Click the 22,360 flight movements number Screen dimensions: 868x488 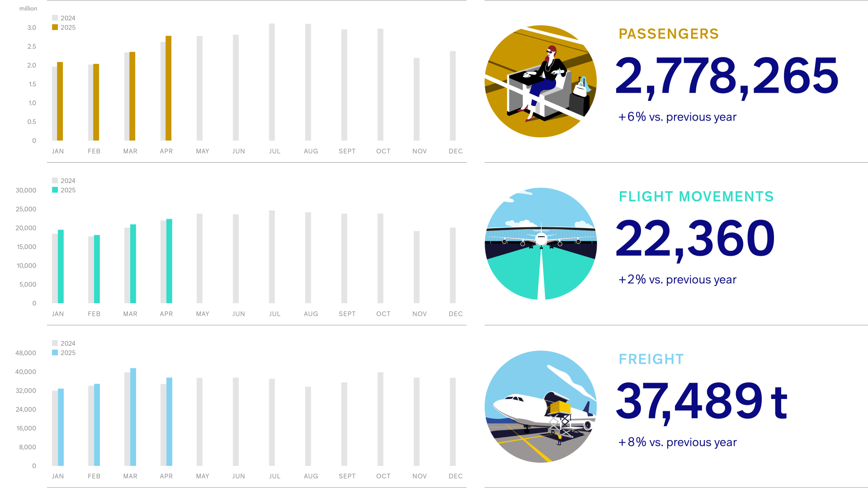point(695,239)
